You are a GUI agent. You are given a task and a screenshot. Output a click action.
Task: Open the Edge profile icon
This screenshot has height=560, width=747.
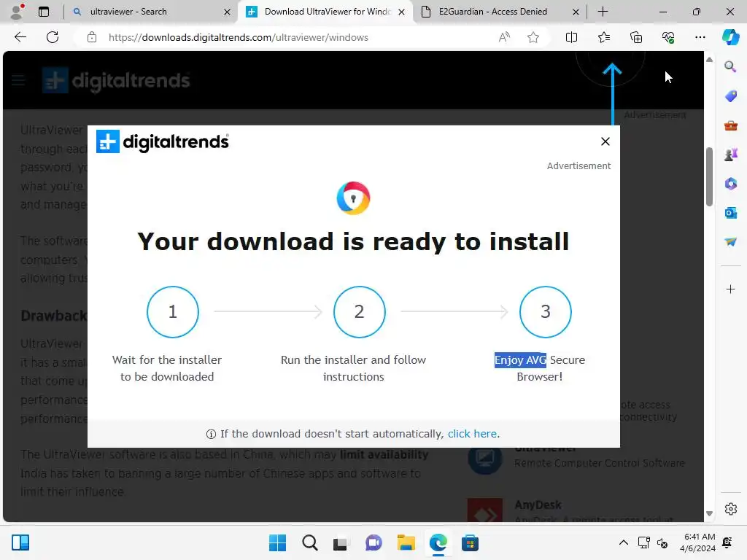(18, 12)
